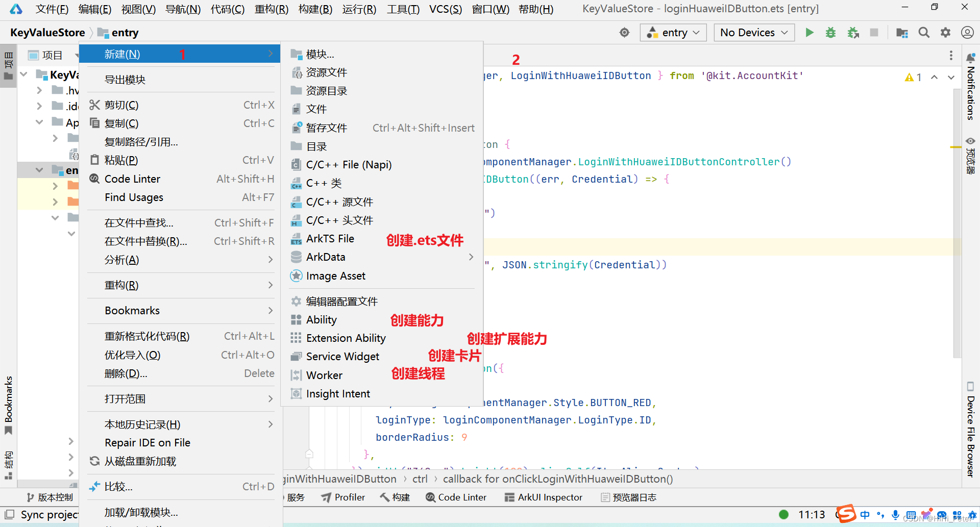The height and width of the screenshot is (527, 980).
Task: Click the target locate icon beside entry combo
Action: click(x=624, y=33)
